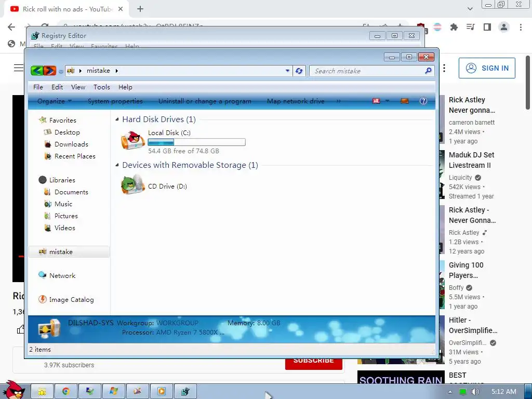Click the Chrome extensions puzzle icon
The height and width of the screenshot is (399, 532).
pos(454,27)
